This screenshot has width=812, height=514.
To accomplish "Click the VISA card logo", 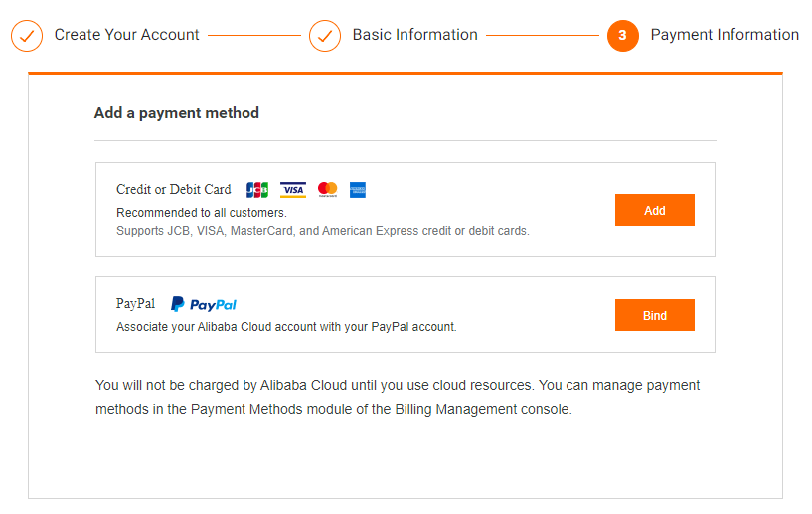I will click(292, 189).
